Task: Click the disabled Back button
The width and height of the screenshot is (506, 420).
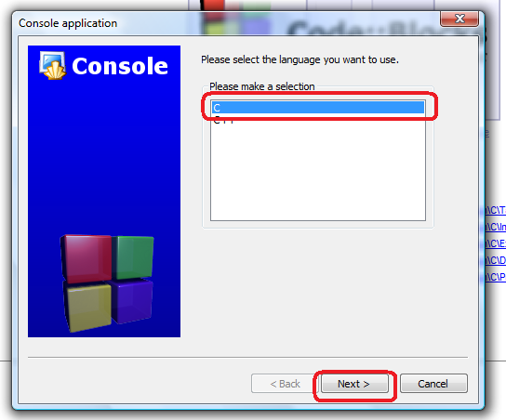Action: 285,384
